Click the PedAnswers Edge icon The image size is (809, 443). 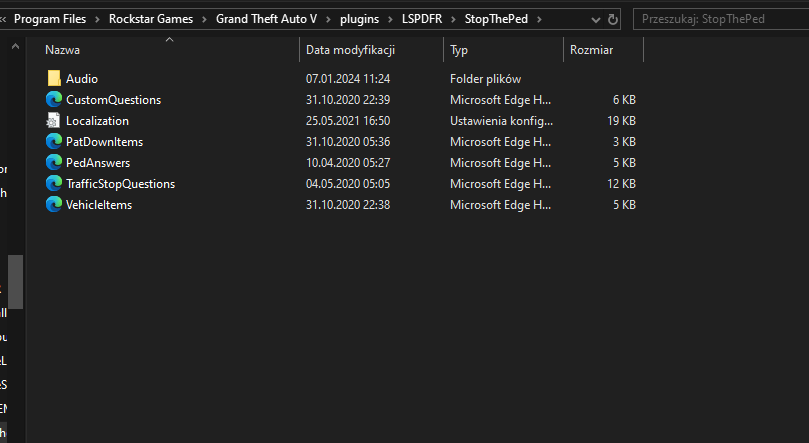click(54, 162)
